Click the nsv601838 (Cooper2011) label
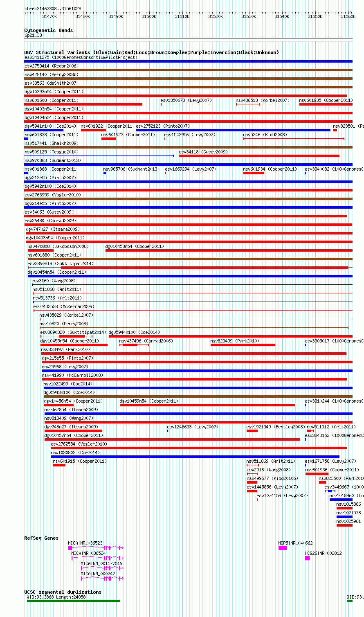Screen dimensions: 364x617 (x=51, y=135)
